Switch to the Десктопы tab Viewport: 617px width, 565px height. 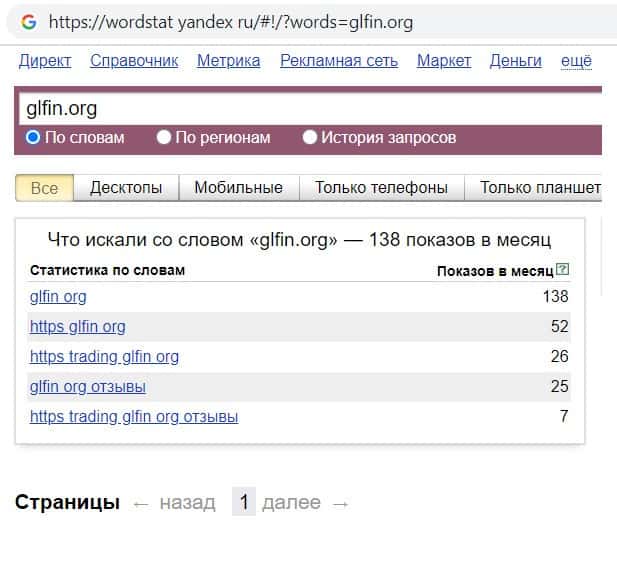point(126,188)
